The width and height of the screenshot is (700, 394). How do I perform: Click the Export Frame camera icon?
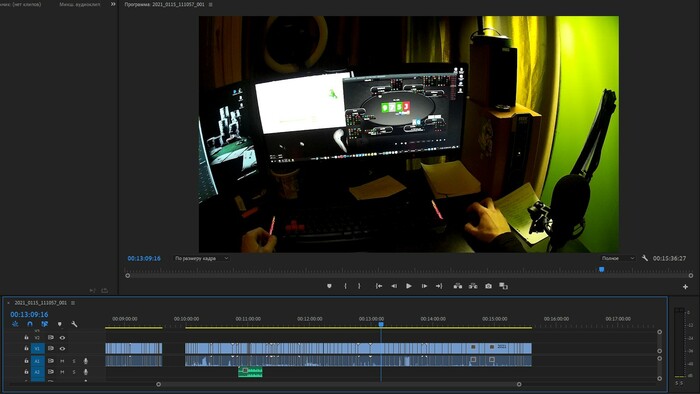488,286
